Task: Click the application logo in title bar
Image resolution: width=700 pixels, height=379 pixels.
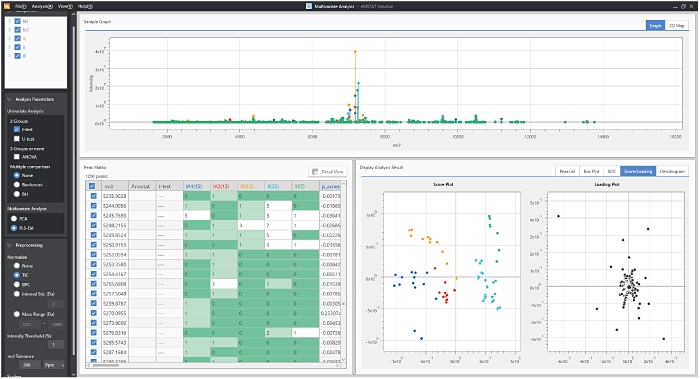Action: click(x=7, y=6)
